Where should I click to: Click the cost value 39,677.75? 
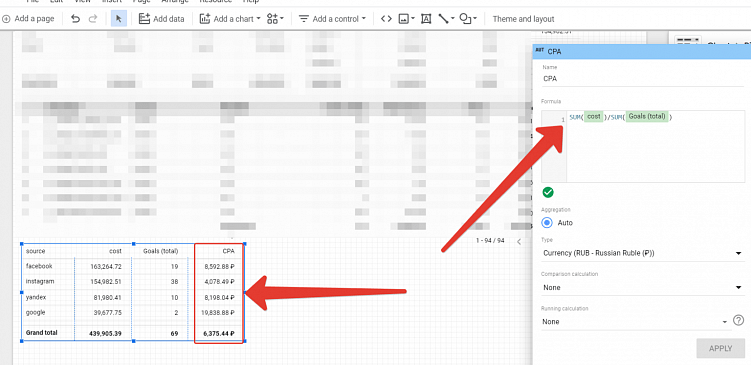[107, 313]
